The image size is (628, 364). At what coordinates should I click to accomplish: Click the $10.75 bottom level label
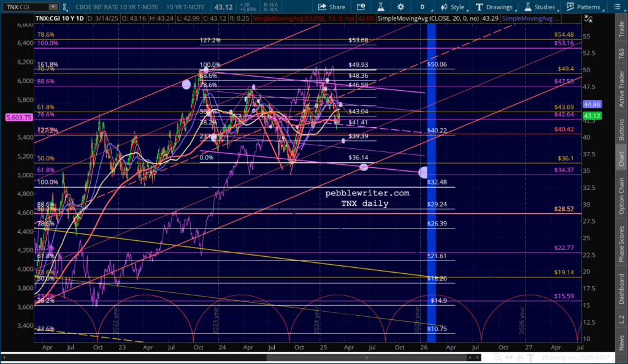point(437,328)
